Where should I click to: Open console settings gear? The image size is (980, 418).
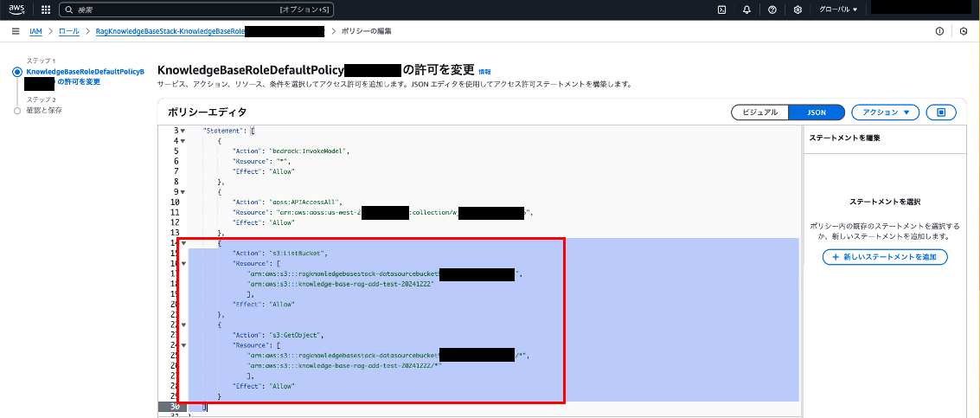tap(797, 10)
